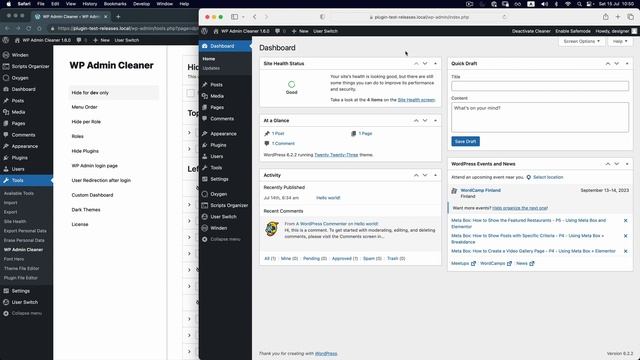Click Dashboard icon in back window sidebar
Screen dimensions: 640x360
point(6,89)
